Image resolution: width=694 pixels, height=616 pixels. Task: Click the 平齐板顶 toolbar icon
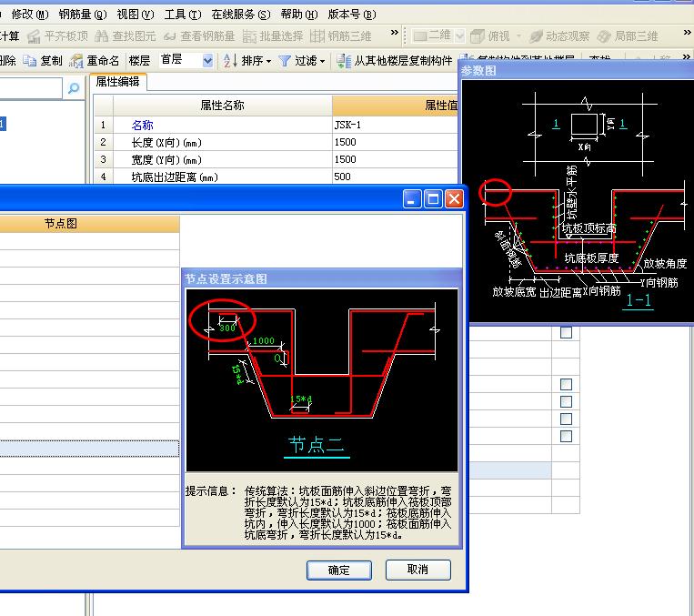[x=34, y=36]
